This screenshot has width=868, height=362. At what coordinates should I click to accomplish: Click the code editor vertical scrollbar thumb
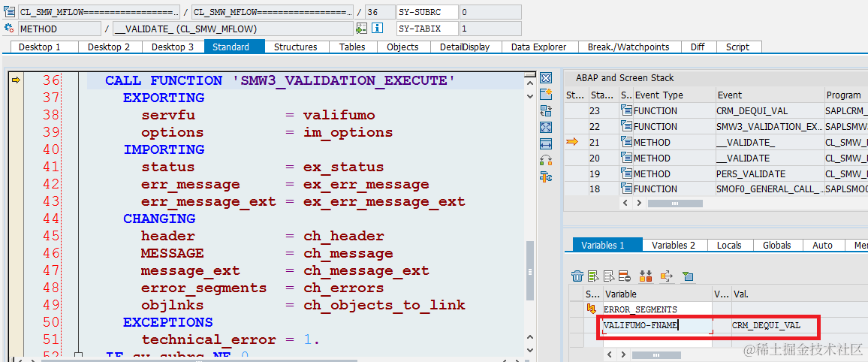pyautogui.click(x=530, y=271)
